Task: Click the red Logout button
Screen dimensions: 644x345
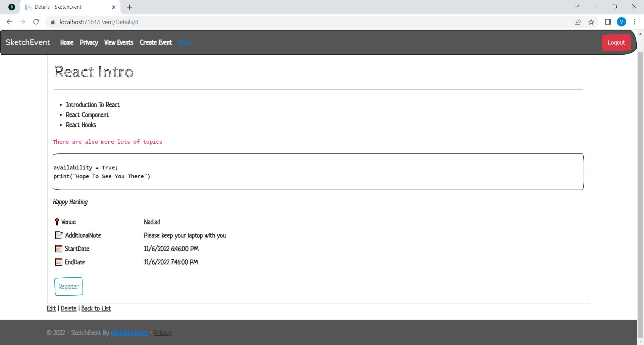Action: coord(616,43)
